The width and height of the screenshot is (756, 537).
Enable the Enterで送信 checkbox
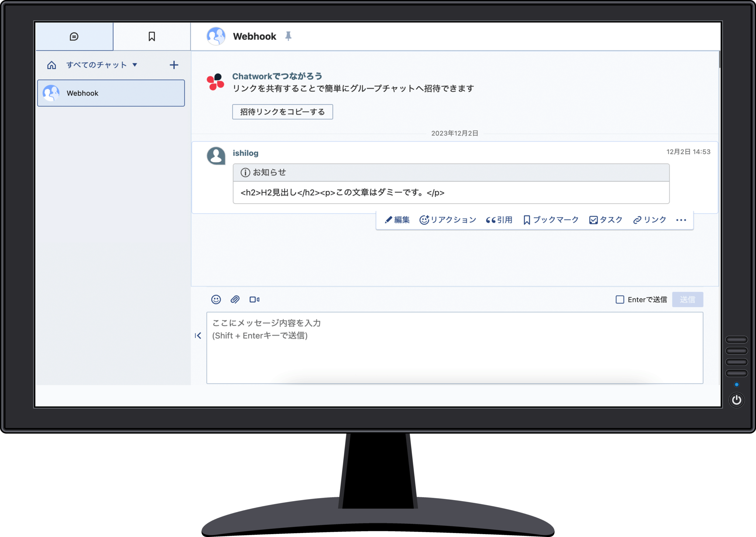[x=620, y=300]
